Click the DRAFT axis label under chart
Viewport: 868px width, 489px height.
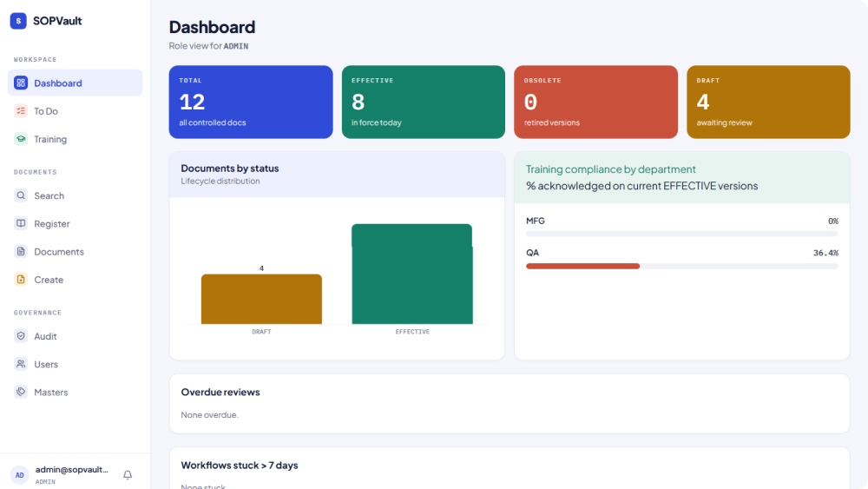tap(261, 332)
